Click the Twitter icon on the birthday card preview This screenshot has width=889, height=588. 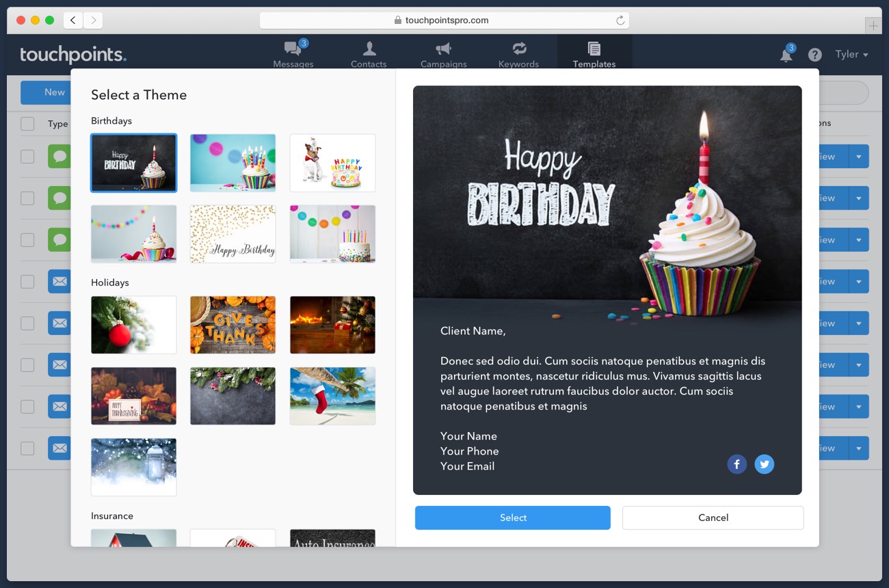[764, 464]
